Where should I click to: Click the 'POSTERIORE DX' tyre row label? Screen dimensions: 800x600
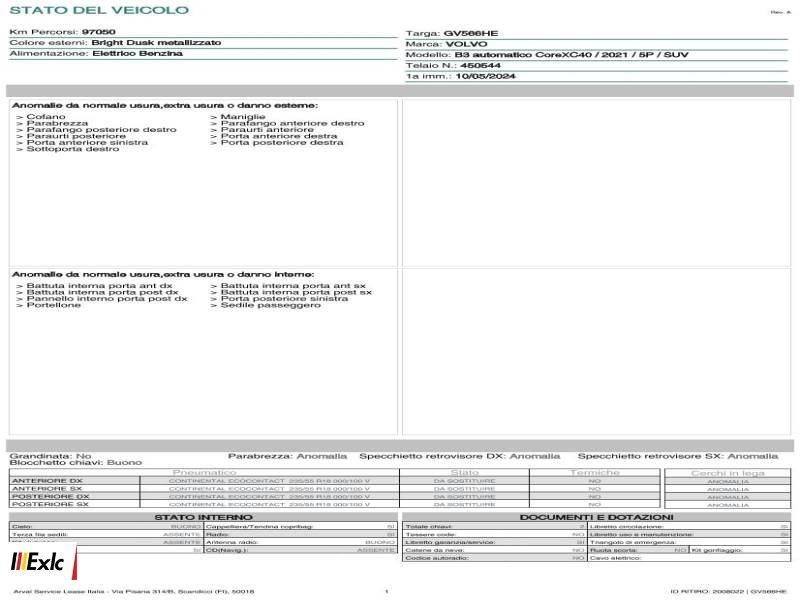51,496
